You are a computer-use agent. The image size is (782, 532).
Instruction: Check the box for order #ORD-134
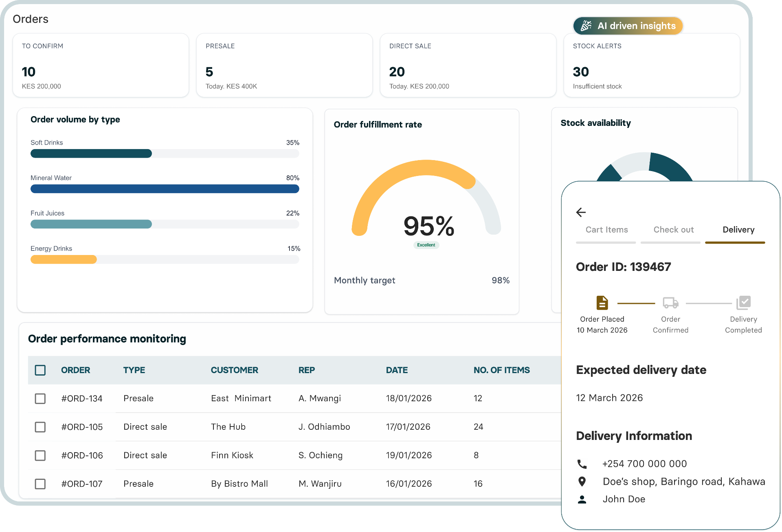coord(40,398)
